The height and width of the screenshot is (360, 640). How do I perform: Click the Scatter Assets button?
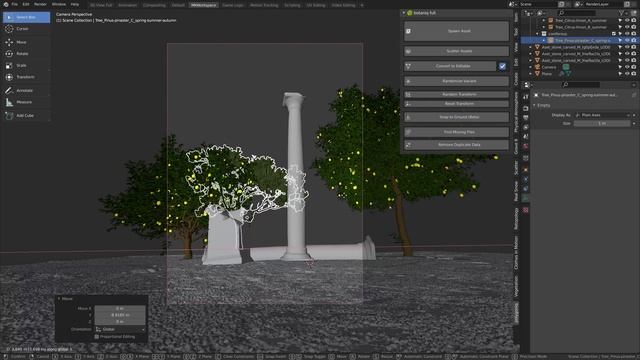456,51
